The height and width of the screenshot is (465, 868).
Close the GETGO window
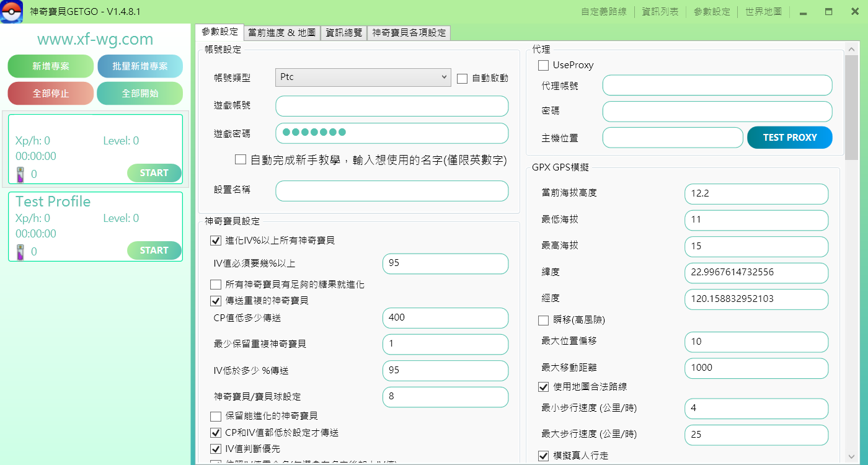(x=854, y=12)
